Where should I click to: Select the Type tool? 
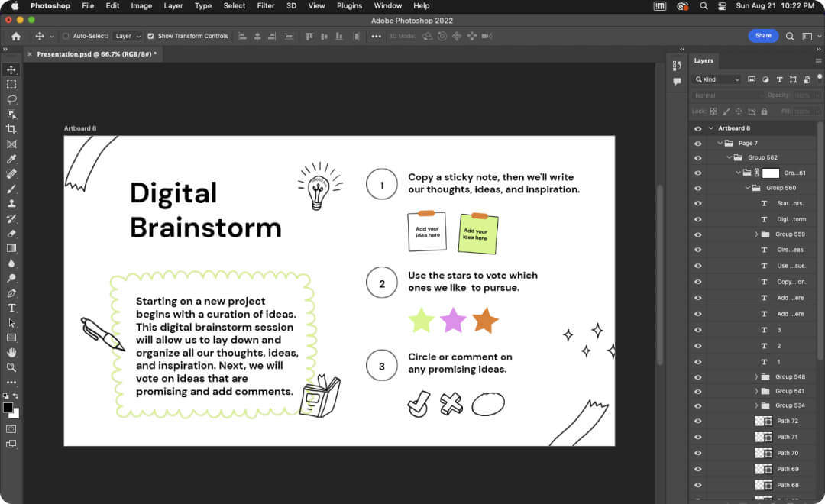[x=11, y=308]
